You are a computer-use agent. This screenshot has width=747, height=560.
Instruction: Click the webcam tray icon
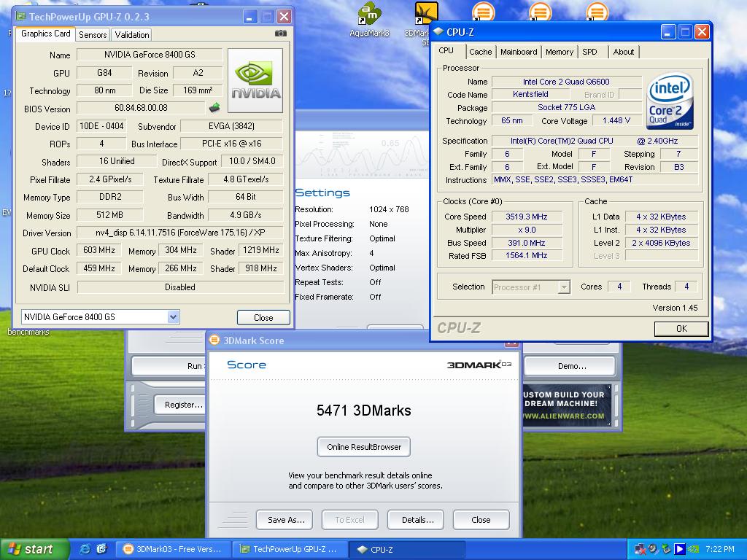pos(653,549)
